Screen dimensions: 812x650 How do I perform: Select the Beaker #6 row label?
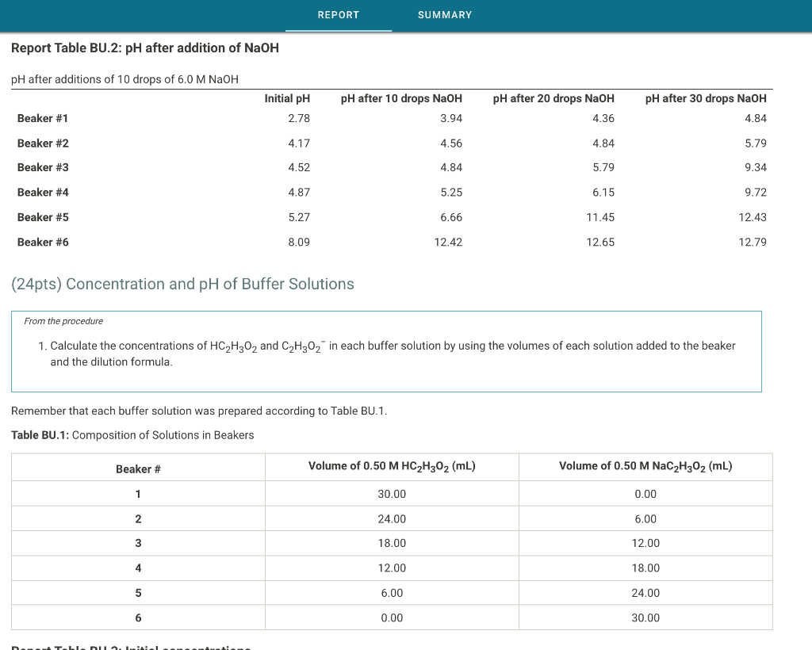(43, 242)
